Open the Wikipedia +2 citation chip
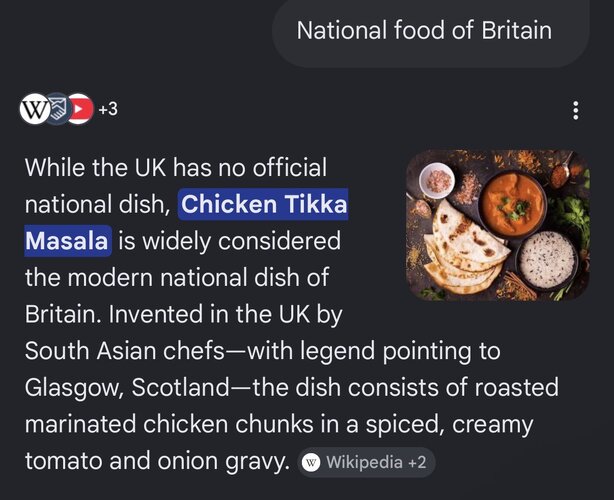Viewport: 614px width, 500px height. pyautogui.click(x=367, y=462)
